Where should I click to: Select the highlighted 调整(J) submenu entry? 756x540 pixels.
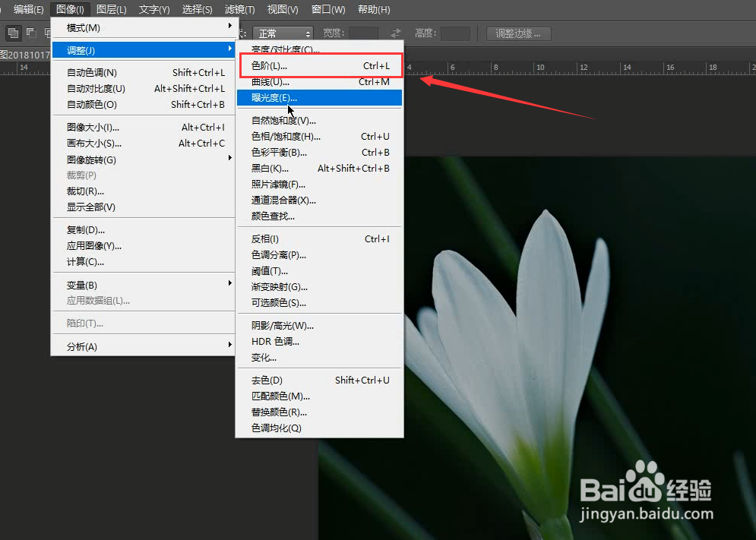pyautogui.click(x=143, y=50)
